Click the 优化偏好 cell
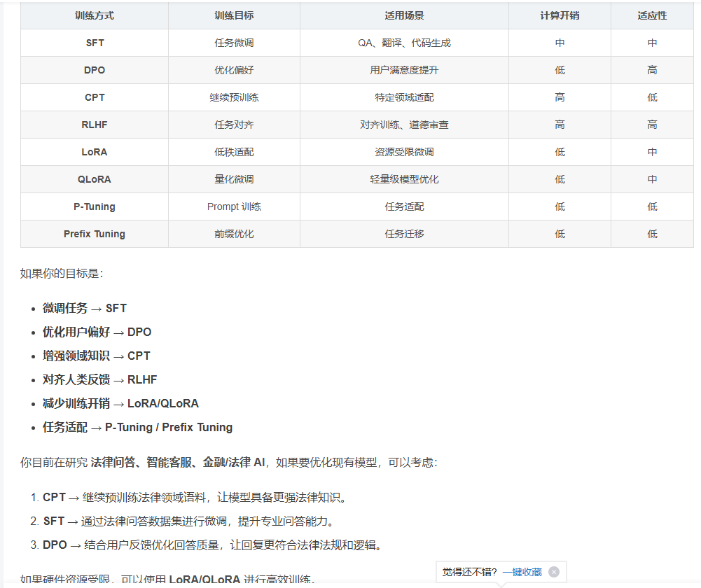 point(234,70)
